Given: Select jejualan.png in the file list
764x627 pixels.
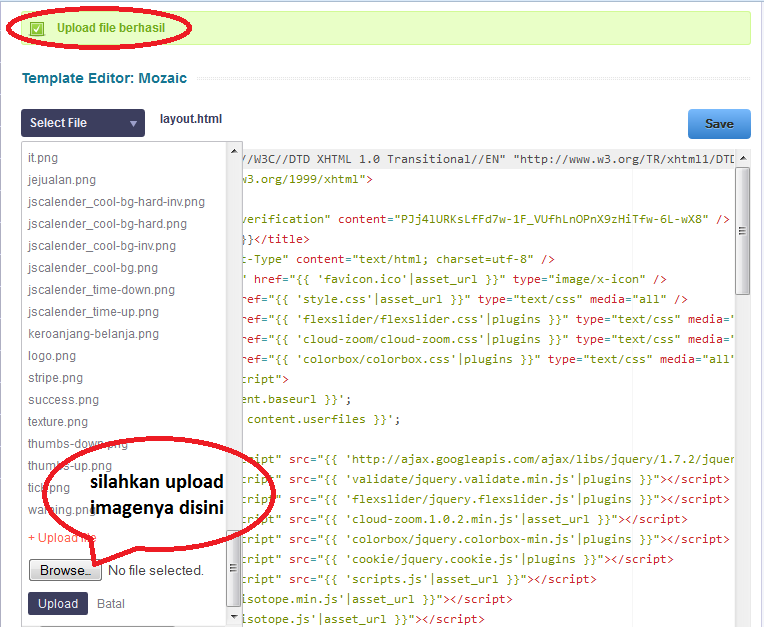Looking at the screenshot, I should (x=62, y=180).
